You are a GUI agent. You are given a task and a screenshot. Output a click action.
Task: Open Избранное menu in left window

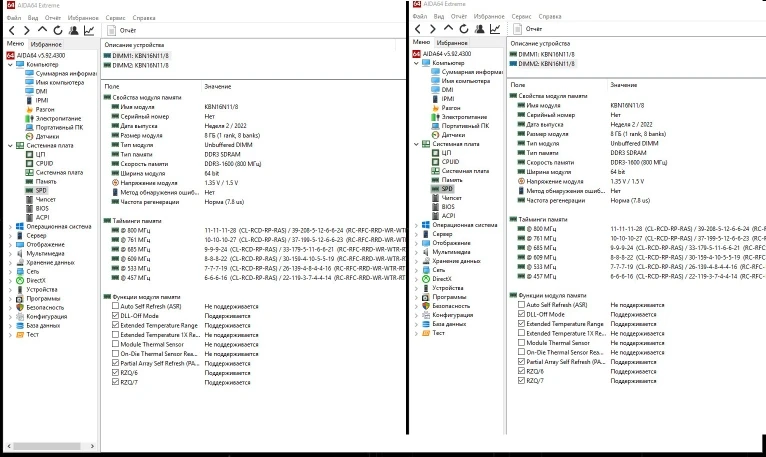pyautogui.click(x=83, y=18)
